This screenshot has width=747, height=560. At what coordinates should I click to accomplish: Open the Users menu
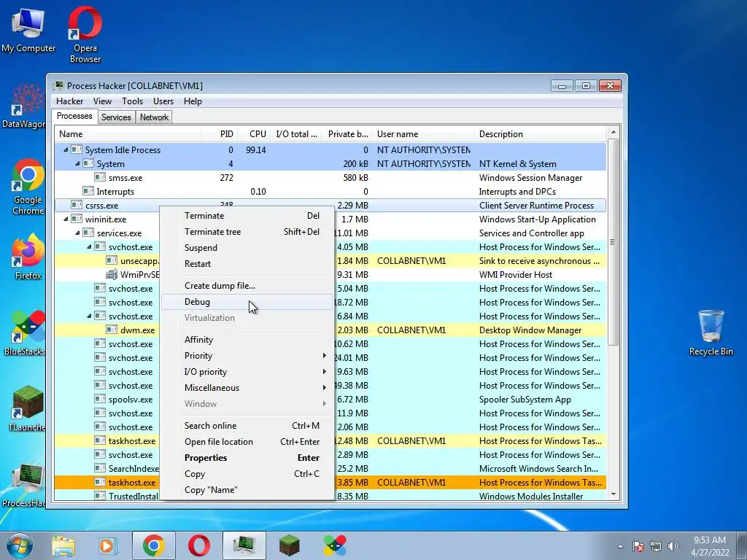[163, 101]
